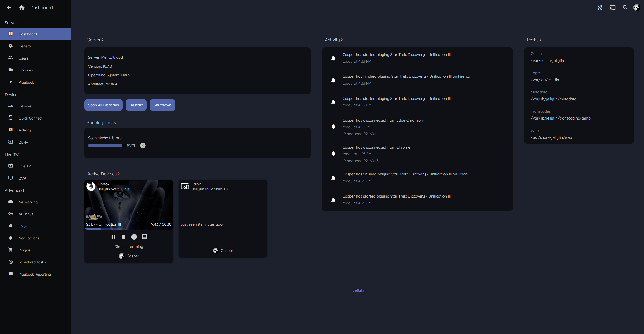This screenshot has width=644, height=334.
Task: Show playback info for Firefox session
Action: (x=134, y=237)
